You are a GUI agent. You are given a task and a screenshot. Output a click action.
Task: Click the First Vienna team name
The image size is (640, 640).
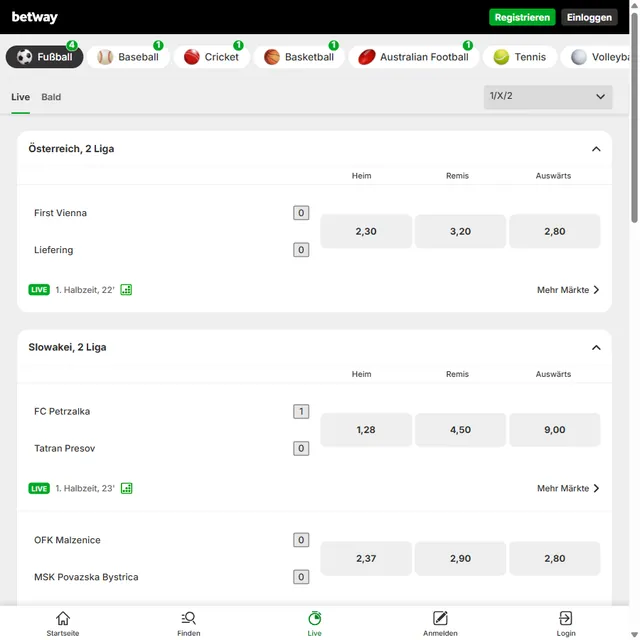tap(60, 213)
